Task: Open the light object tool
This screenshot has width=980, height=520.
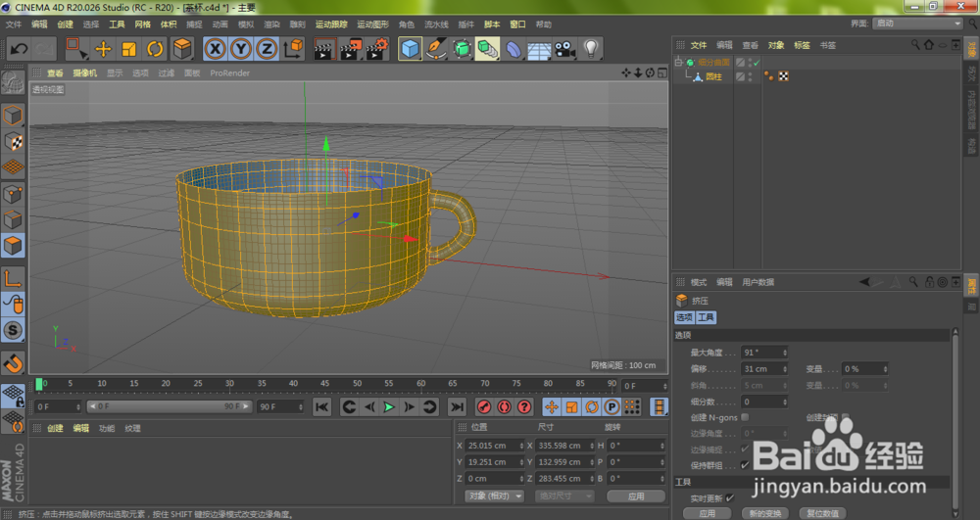Action: coord(591,48)
